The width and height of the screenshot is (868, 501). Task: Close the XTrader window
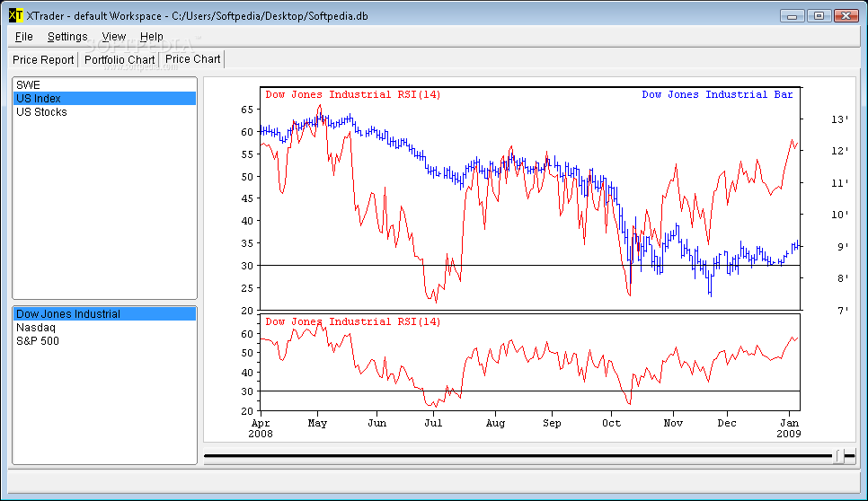846,16
